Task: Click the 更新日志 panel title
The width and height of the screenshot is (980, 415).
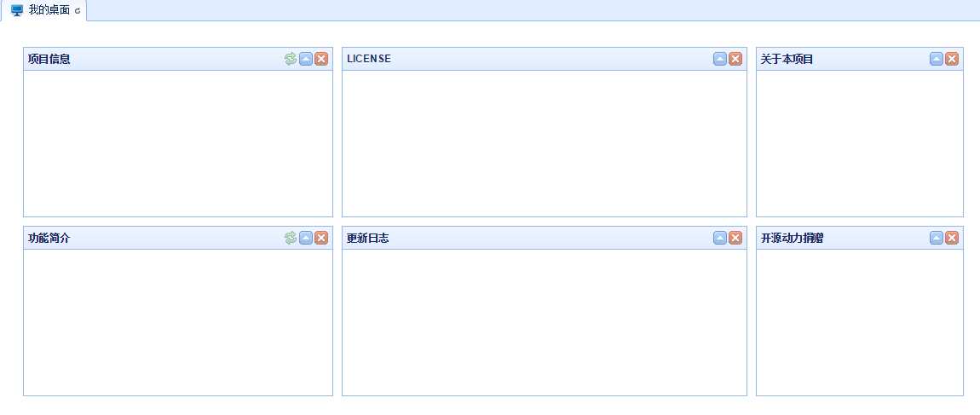Action: pyautogui.click(x=367, y=238)
